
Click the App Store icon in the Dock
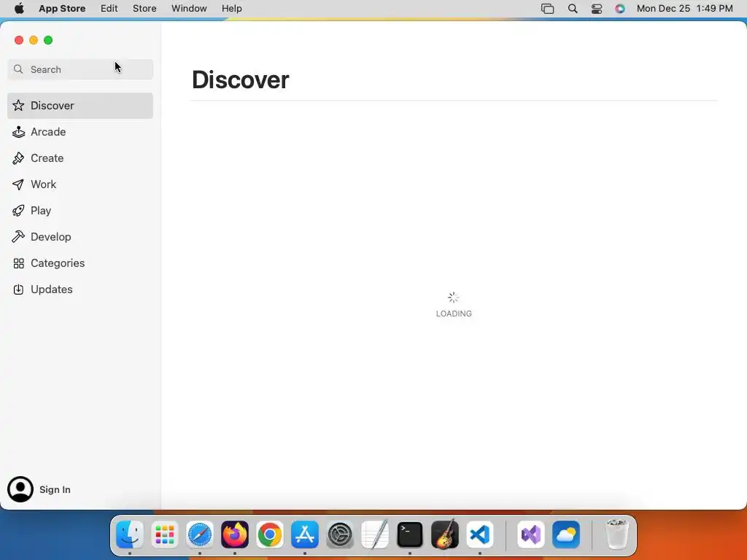305,534
